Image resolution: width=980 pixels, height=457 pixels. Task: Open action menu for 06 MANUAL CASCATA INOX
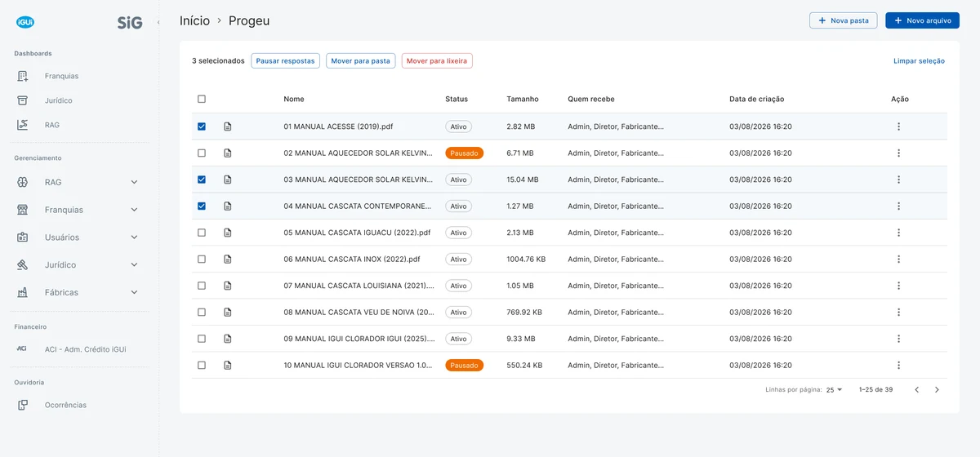coord(898,260)
